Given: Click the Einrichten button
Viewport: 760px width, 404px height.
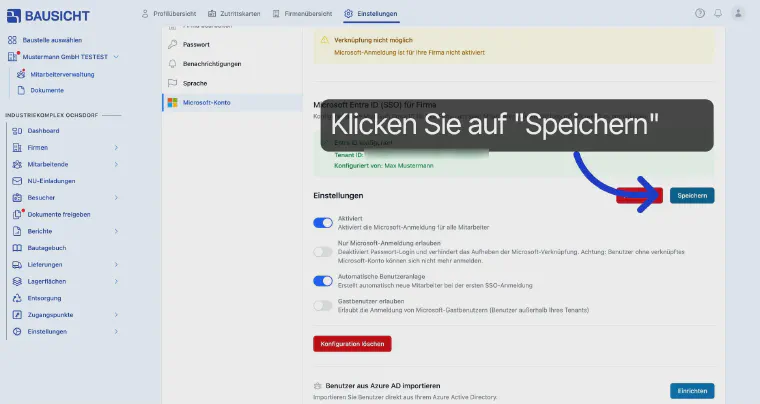Looking at the screenshot, I should tap(692, 391).
